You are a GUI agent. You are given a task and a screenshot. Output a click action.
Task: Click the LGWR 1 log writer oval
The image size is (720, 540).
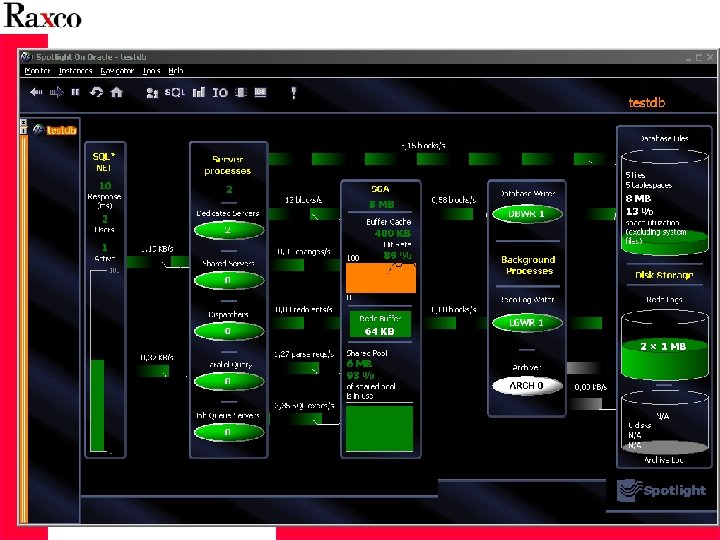point(527,323)
